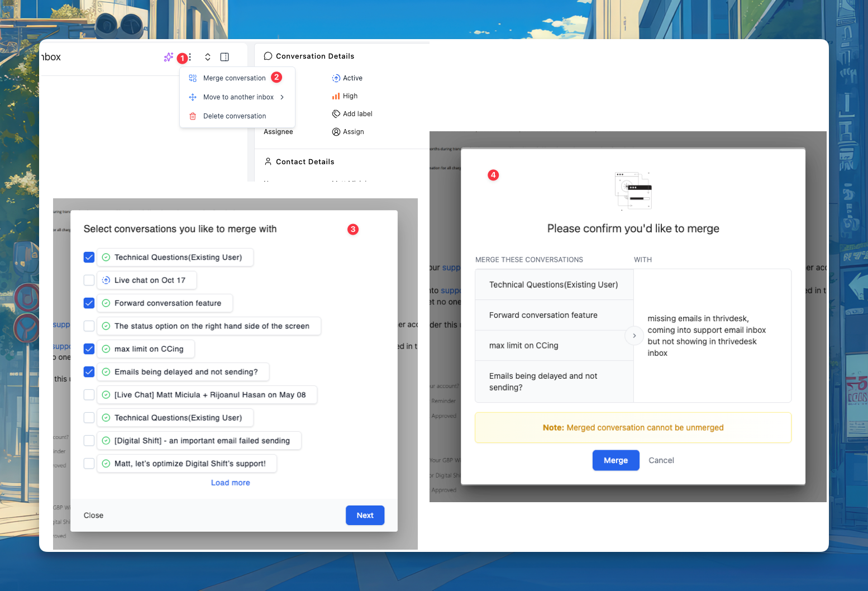Click the red trash Delete conversation icon
Screen dimensions: 868x591
pyautogui.click(x=193, y=116)
